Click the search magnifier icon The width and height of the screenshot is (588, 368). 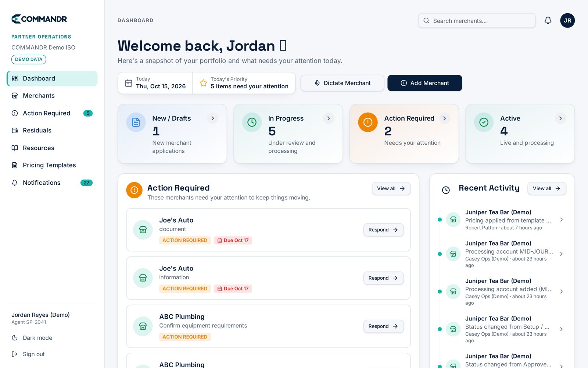point(426,21)
